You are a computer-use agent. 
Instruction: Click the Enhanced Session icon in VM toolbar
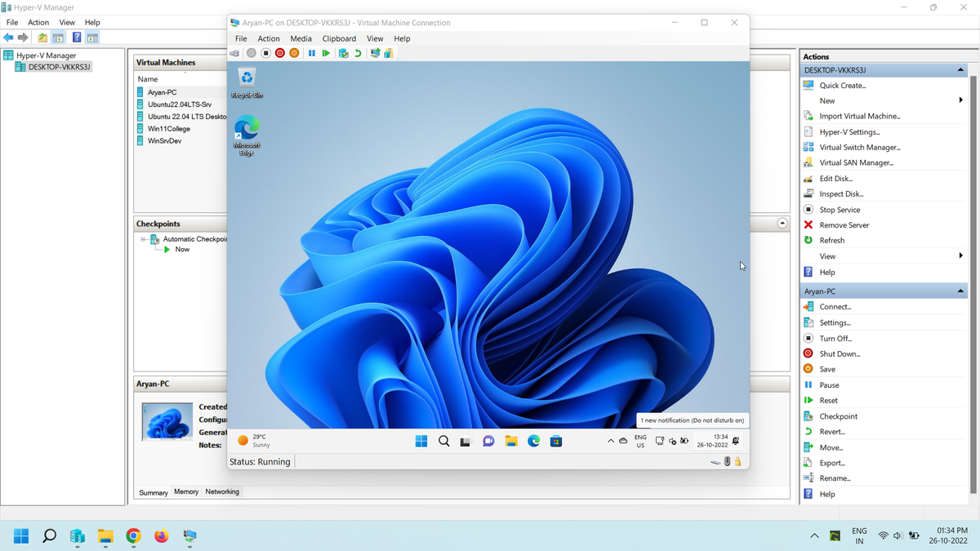(375, 53)
